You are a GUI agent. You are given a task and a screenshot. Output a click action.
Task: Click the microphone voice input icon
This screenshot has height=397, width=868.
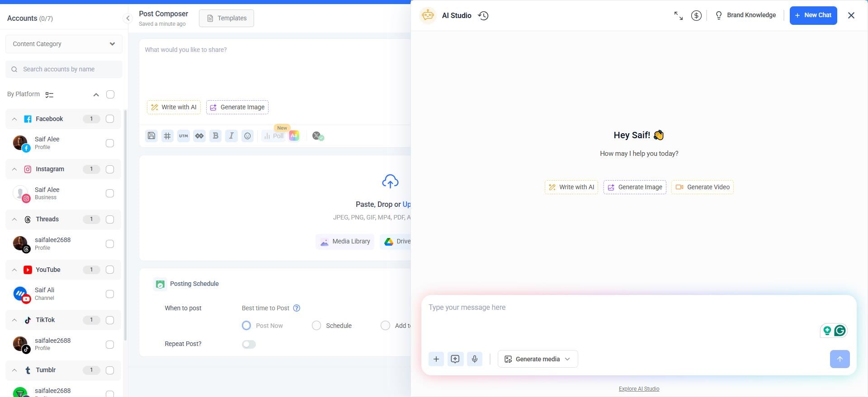[474, 359]
